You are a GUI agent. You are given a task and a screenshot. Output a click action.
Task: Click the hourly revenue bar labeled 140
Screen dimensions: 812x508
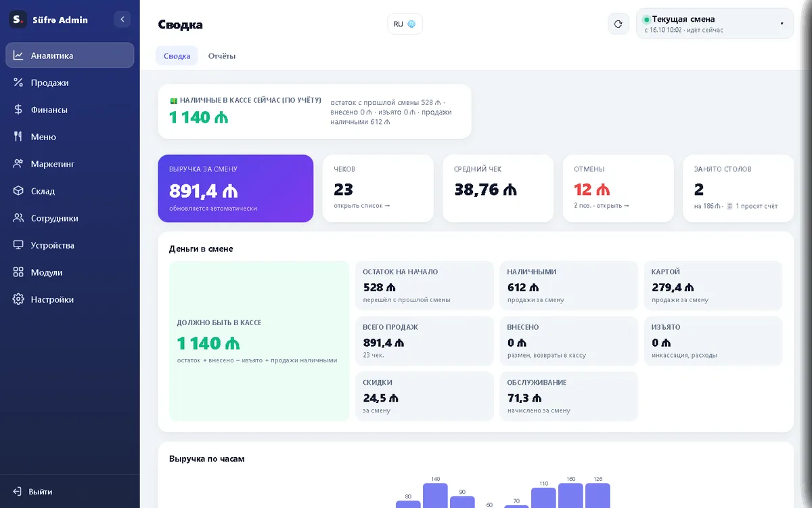tap(435, 495)
